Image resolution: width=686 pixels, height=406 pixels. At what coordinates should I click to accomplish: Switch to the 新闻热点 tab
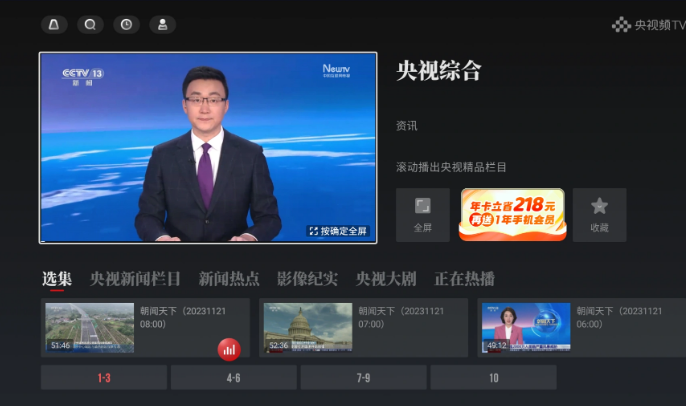coord(229,279)
